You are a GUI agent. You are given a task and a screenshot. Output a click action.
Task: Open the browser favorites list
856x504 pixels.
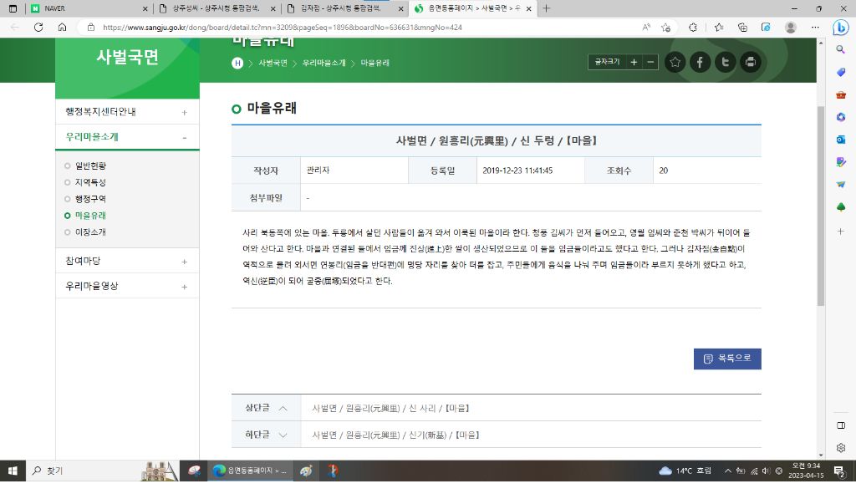pyautogui.click(x=719, y=28)
